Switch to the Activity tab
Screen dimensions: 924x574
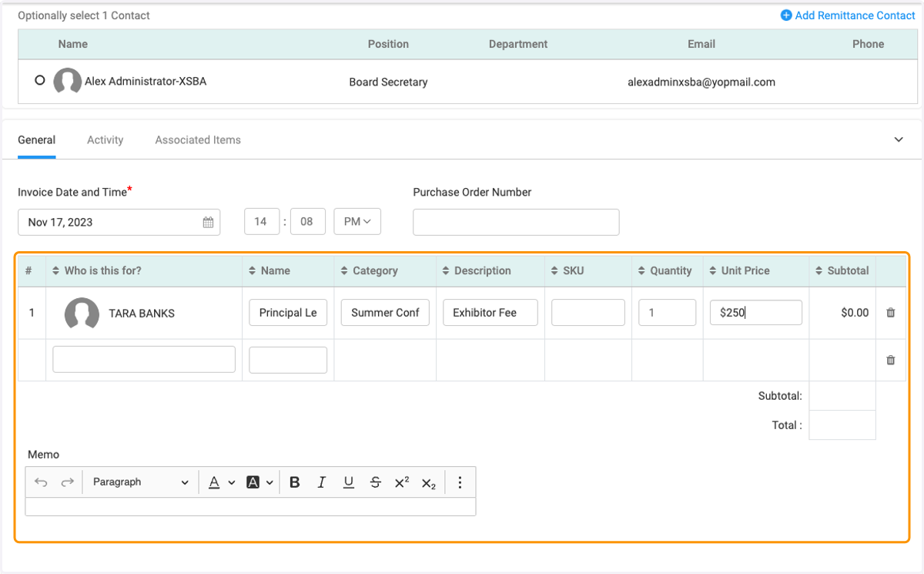105,140
